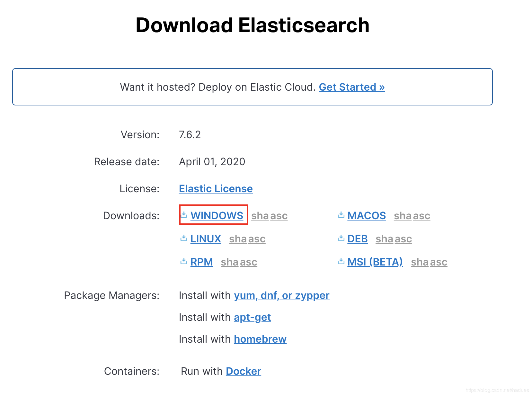Open yum, dnf, or zypper instructions

[282, 295]
